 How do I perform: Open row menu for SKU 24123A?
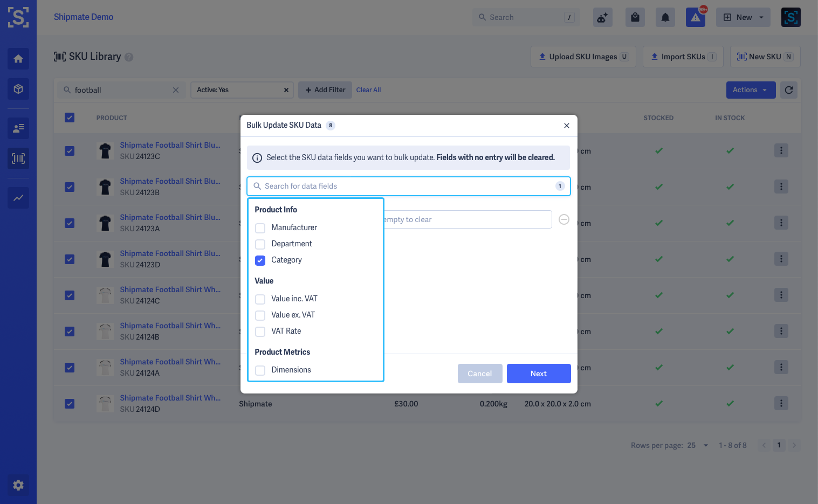point(781,223)
